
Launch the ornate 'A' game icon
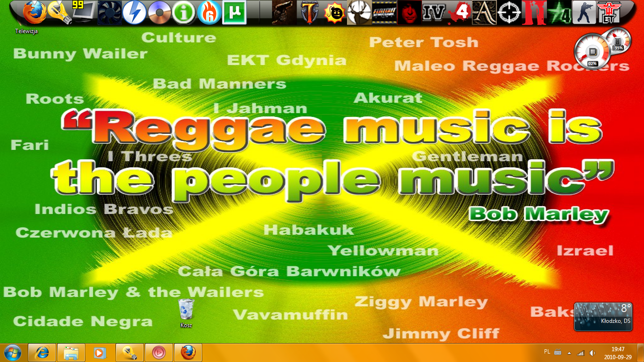coord(483,13)
